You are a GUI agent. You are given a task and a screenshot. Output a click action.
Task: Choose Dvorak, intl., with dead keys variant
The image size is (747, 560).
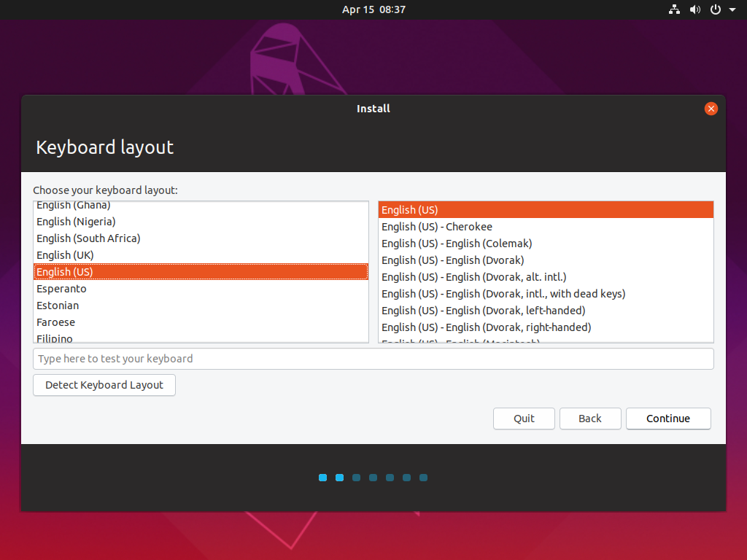pos(546,293)
